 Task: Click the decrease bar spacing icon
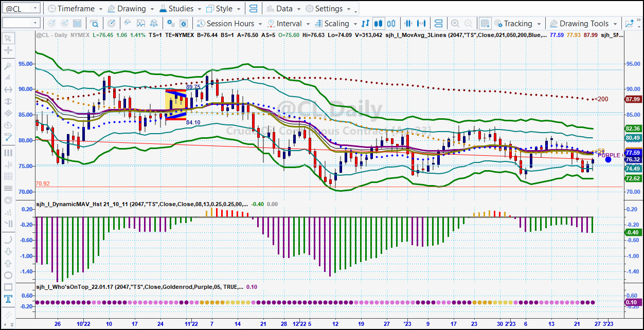tap(409, 24)
